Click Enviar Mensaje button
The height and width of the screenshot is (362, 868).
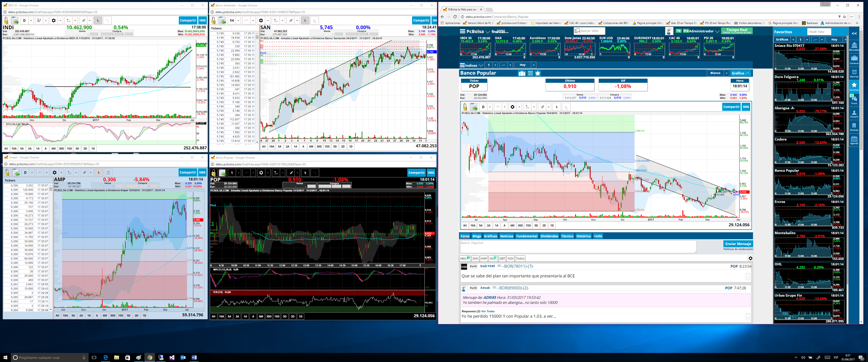pos(738,244)
